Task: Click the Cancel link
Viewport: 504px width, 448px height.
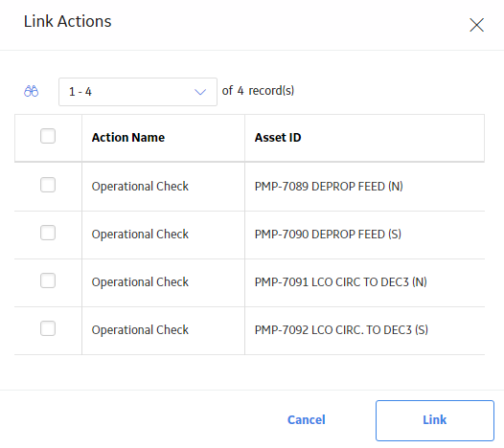Action: coord(307,419)
